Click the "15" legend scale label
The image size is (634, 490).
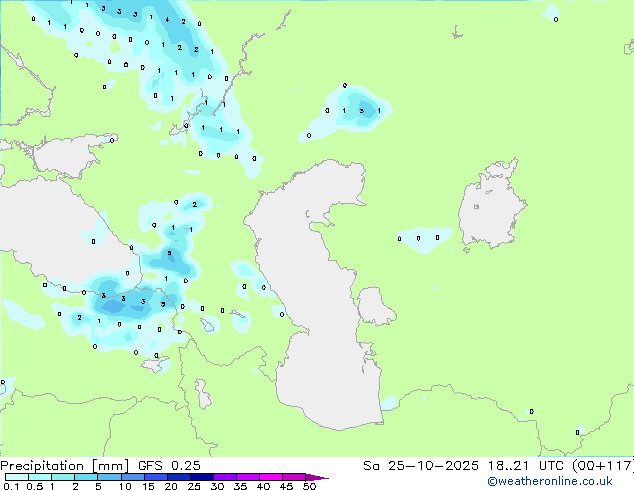click(x=148, y=486)
